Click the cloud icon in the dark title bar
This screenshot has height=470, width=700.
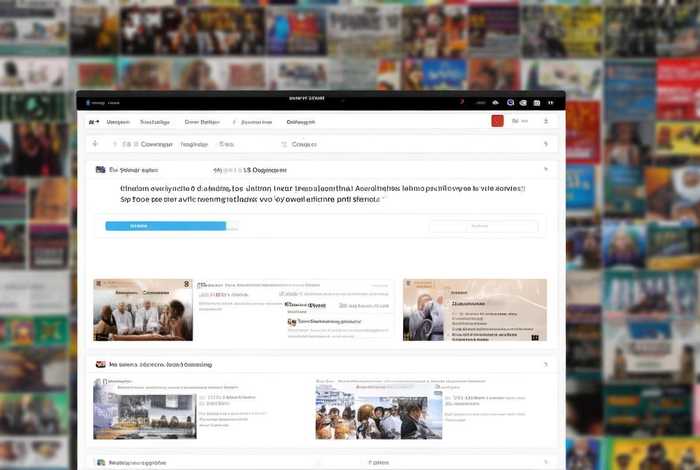(495, 102)
